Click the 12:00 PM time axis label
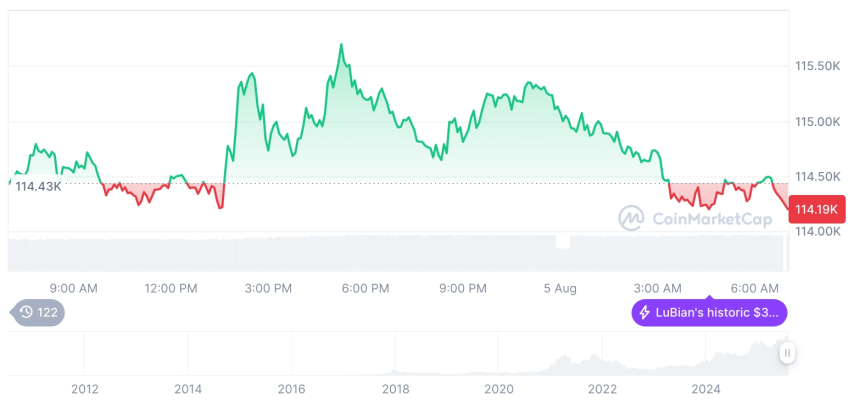This screenshot has width=860, height=401. coord(170,288)
